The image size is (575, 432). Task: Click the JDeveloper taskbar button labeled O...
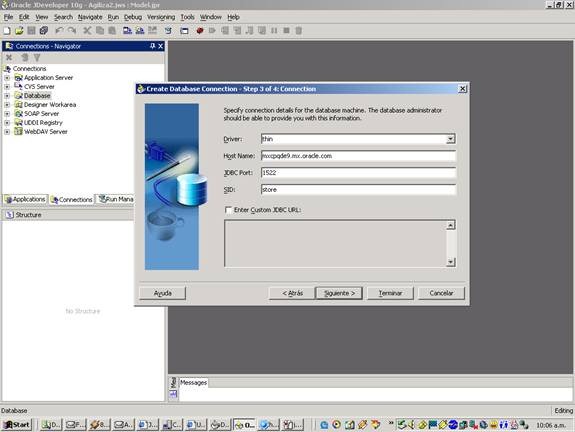pyautogui.click(x=245, y=425)
